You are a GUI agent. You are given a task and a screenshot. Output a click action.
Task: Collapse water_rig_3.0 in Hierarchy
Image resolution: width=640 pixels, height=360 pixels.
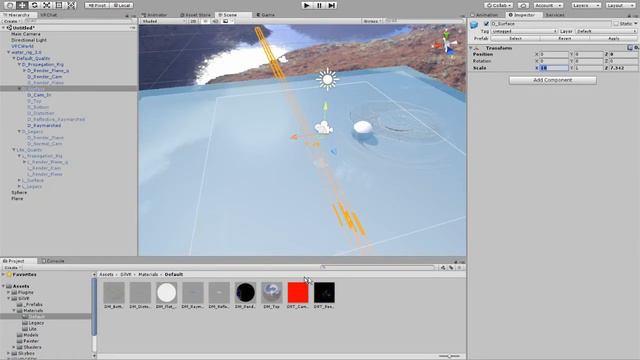pos(9,52)
